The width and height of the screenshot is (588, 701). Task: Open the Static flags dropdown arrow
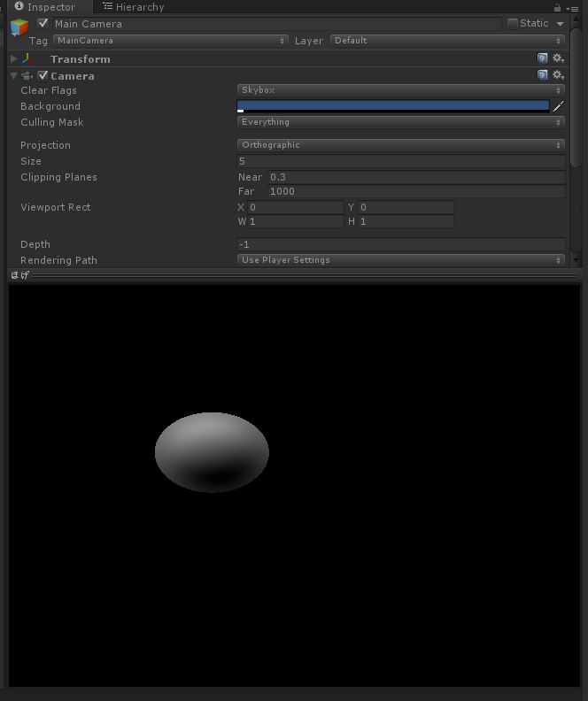560,24
